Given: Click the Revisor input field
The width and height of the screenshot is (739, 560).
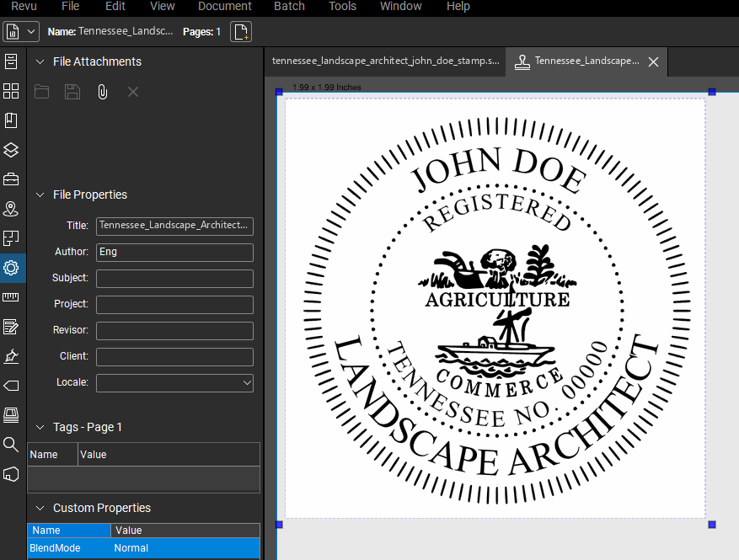Looking at the screenshot, I should pyautogui.click(x=174, y=331).
